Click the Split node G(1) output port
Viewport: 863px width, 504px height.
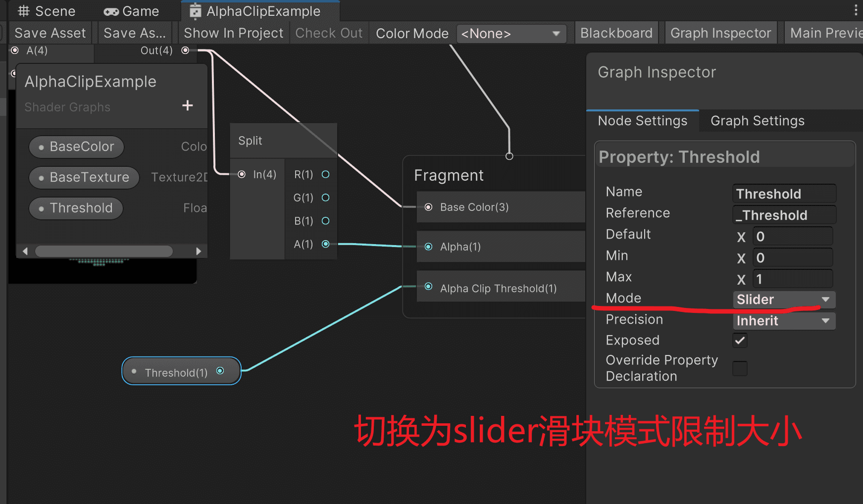(326, 198)
